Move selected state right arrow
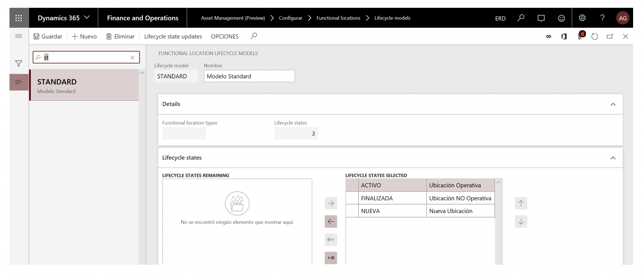This screenshot has height=274, width=644. click(x=331, y=203)
